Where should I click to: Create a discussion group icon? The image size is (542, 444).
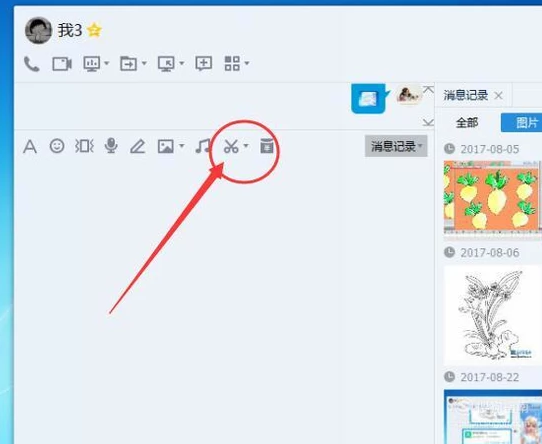point(204,64)
